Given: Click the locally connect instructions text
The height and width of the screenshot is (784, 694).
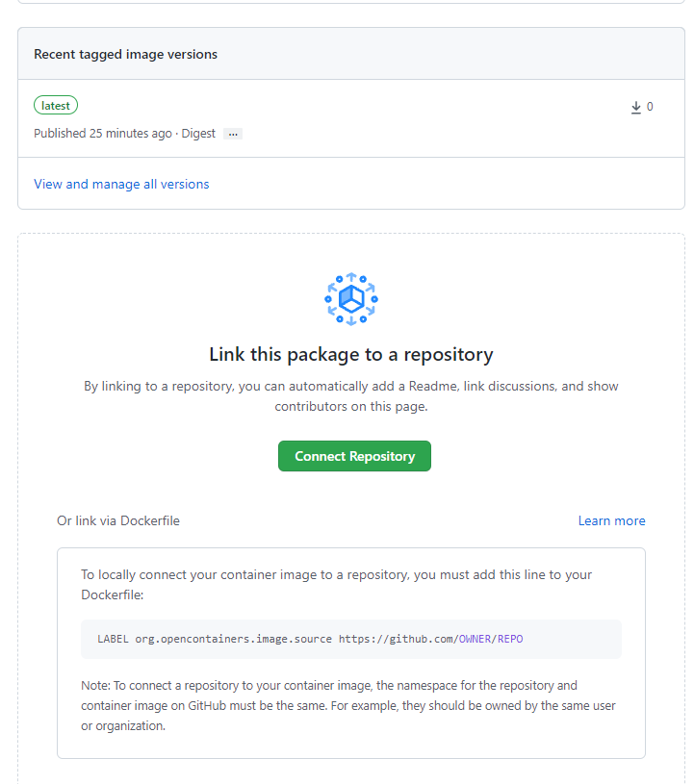Looking at the screenshot, I should point(336,585).
